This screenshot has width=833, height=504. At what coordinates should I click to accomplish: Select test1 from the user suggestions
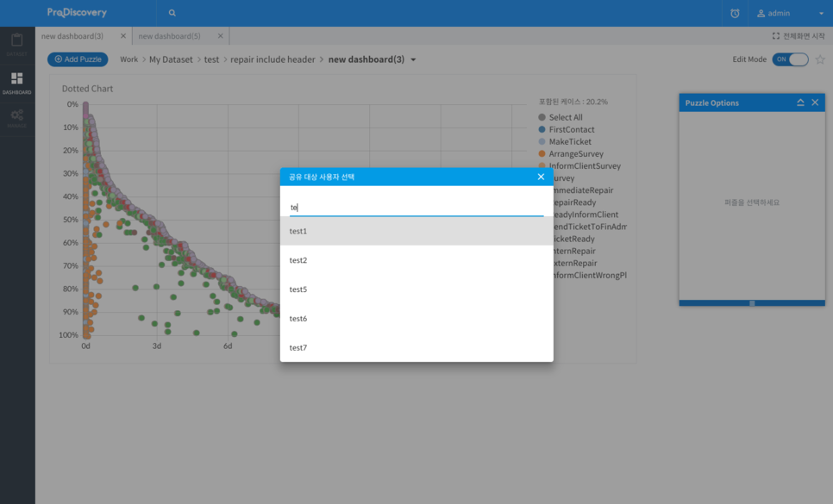click(416, 231)
